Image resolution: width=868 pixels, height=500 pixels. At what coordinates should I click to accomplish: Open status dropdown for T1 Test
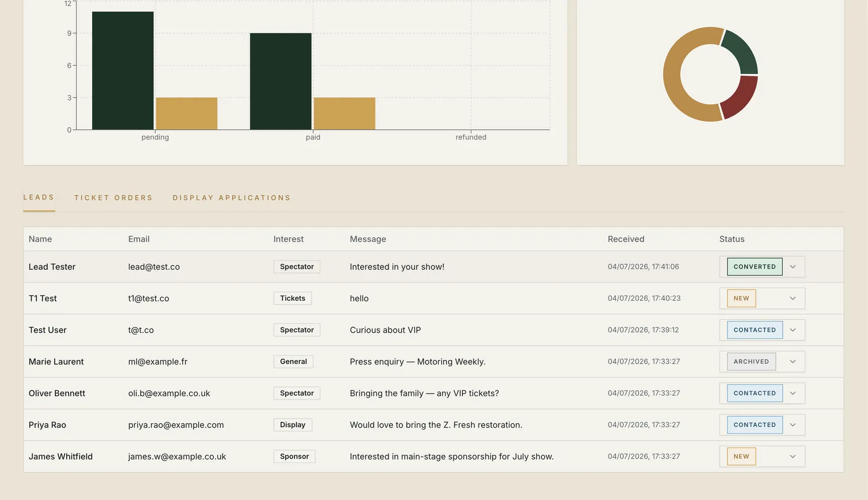click(762, 298)
